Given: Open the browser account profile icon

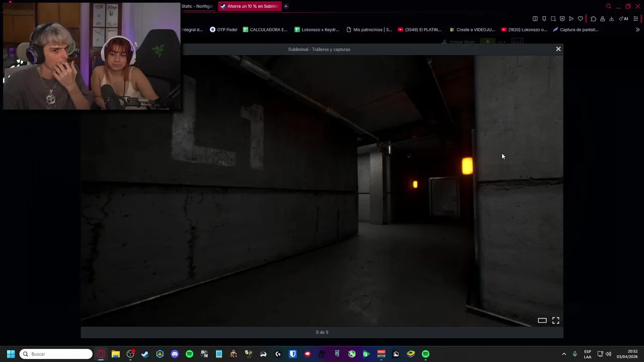Looking at the screenshot, I should (602, 19).
